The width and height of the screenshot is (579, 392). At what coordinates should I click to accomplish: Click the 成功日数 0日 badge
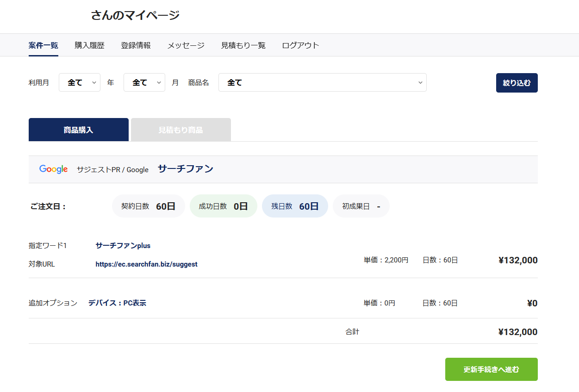[x=223, y=206]
